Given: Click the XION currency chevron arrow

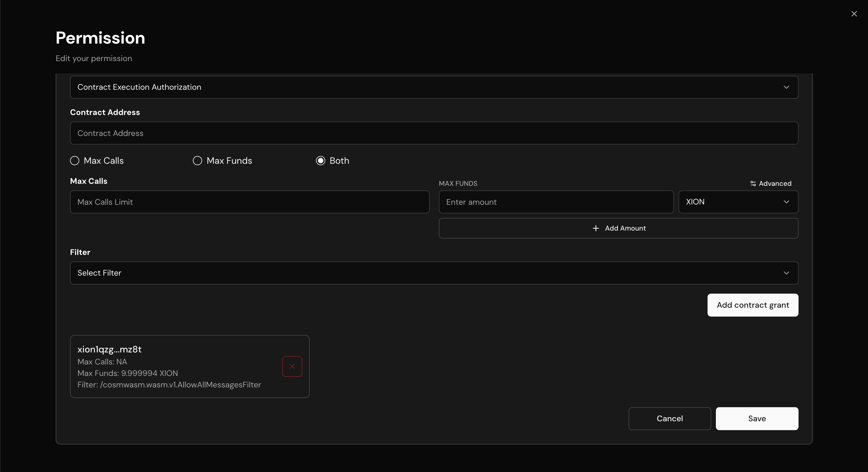Looking at the screenshot, I should coord(786,202).
